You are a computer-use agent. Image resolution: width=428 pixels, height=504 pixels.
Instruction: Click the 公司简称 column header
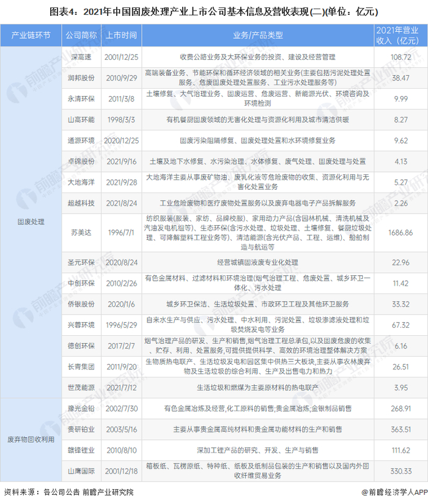click(81, 35)
